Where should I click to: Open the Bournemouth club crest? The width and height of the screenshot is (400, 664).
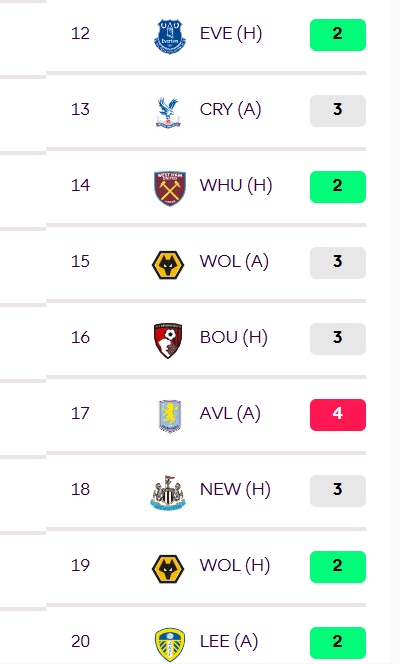point(168,340)
